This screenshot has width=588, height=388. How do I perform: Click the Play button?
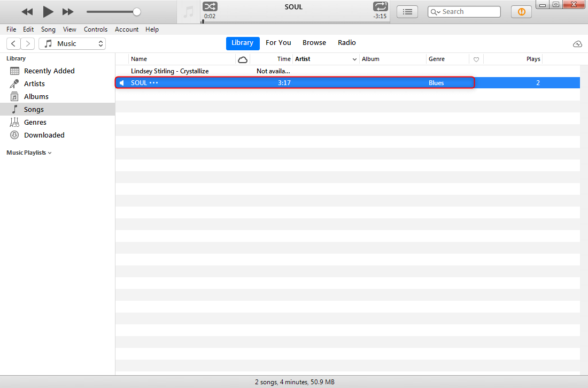coord(48,11)
